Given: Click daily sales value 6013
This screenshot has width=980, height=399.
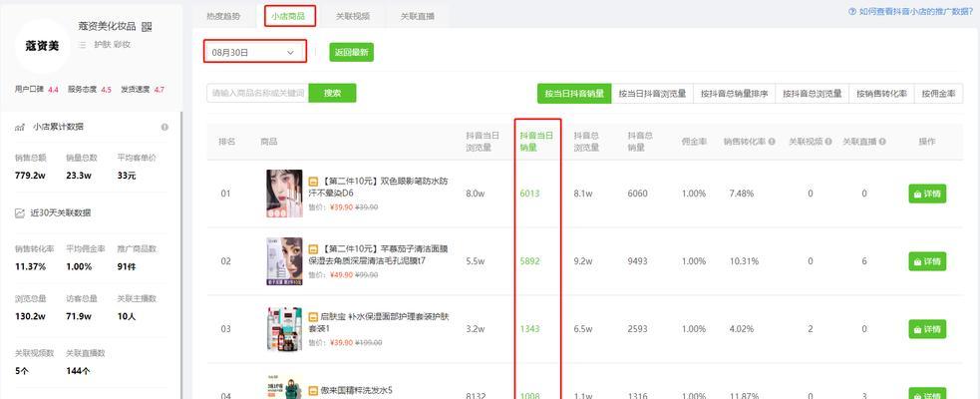Looking at the screenshot, I should 529,194.
